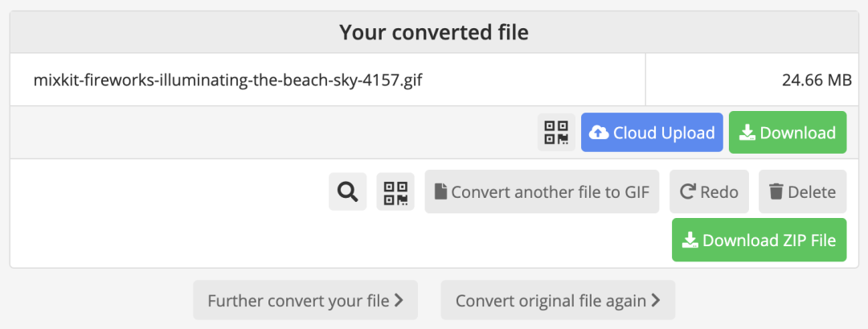Click the trash can icon

tap(776, 192)
